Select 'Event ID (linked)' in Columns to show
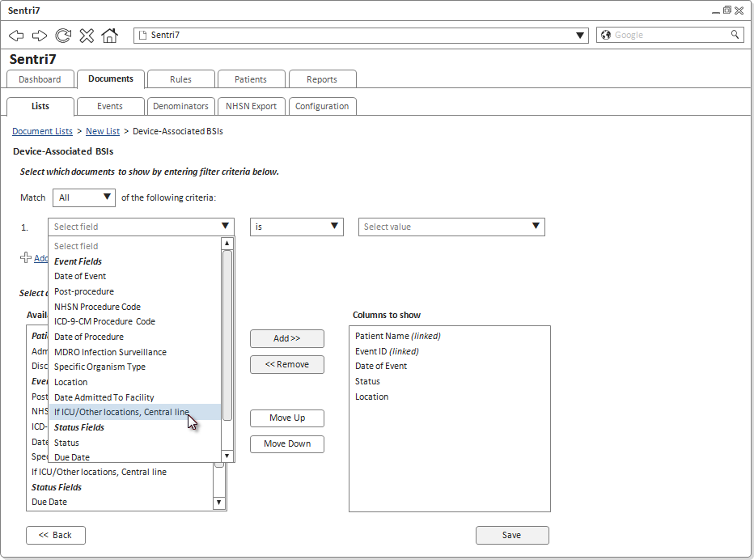This screenshot has height=560, width=754. (x=387, y=352)
